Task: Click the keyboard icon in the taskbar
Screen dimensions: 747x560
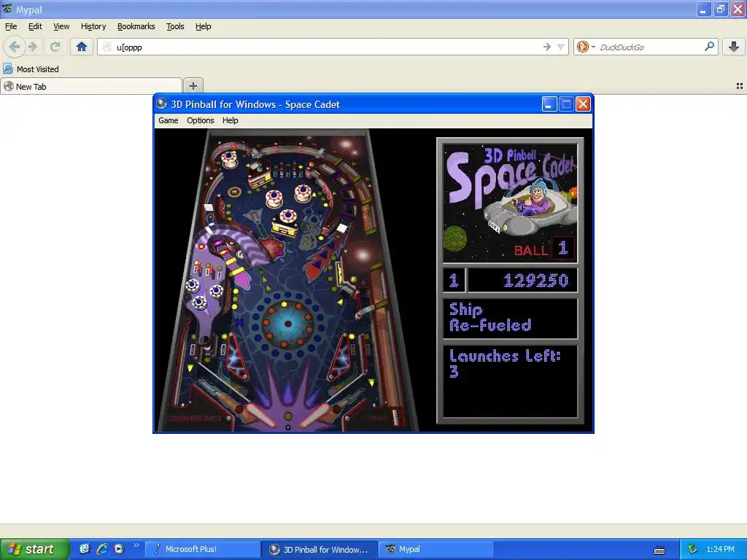Action: click(659, 551)
